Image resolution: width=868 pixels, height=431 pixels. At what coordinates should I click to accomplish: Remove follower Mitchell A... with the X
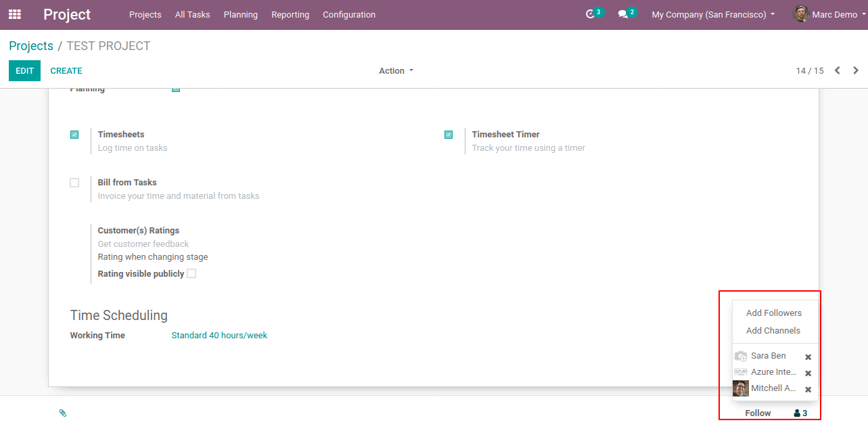(x=808, y=390)
